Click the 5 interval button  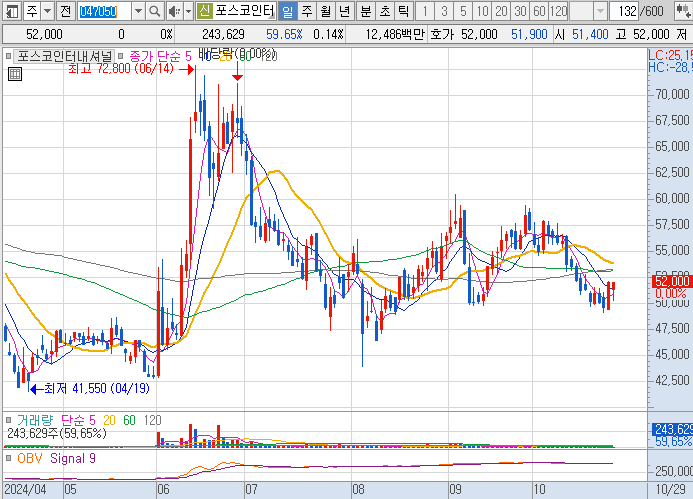point(463,11)
